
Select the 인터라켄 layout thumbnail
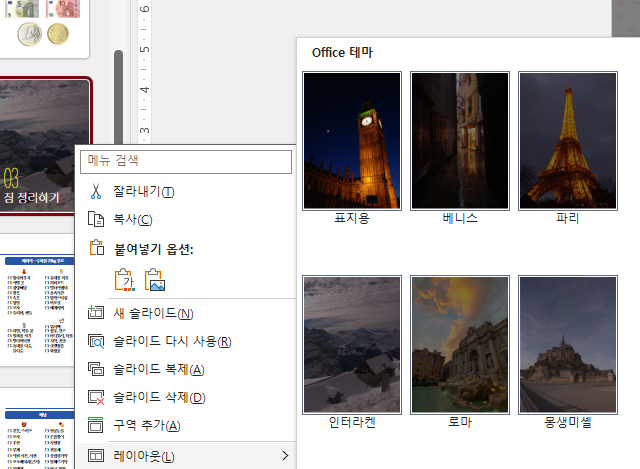pos(352,344)
